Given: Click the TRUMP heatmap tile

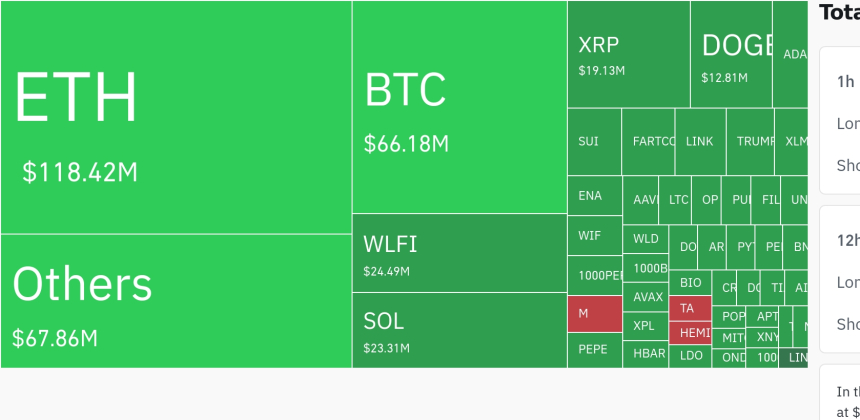Looking at the screenshot, I should 750,141.
